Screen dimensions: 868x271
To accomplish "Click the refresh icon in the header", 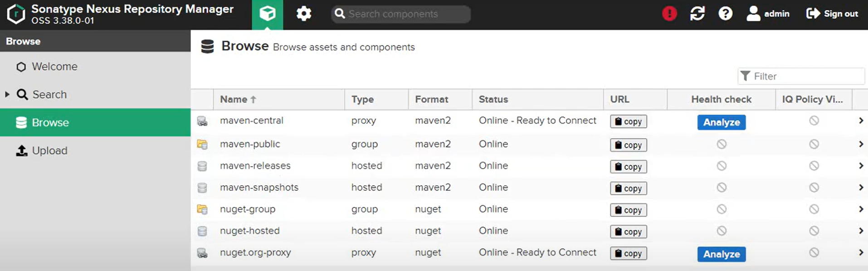I will tap(697, 14).
